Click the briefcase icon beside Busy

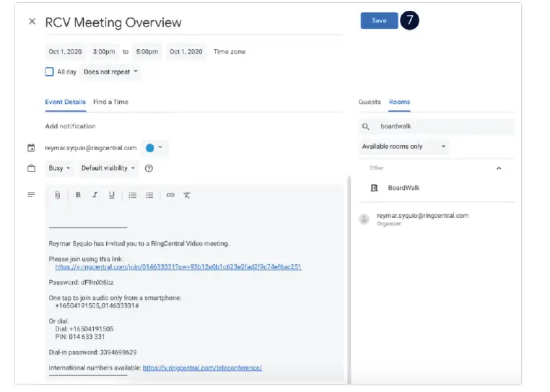point(31,168)
